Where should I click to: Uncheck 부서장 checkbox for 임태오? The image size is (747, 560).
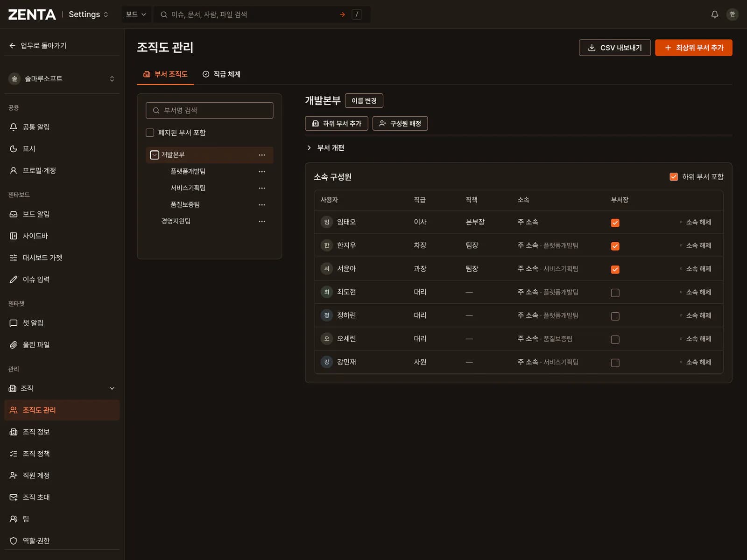pyautogui.click(x=615, y=223)
